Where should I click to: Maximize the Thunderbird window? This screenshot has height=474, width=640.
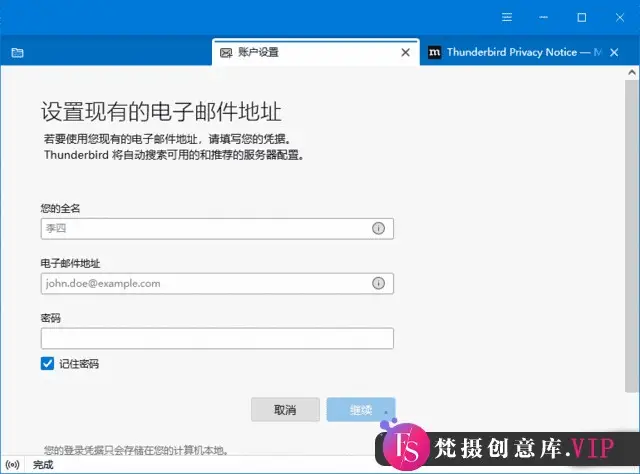tap(582, 17)
